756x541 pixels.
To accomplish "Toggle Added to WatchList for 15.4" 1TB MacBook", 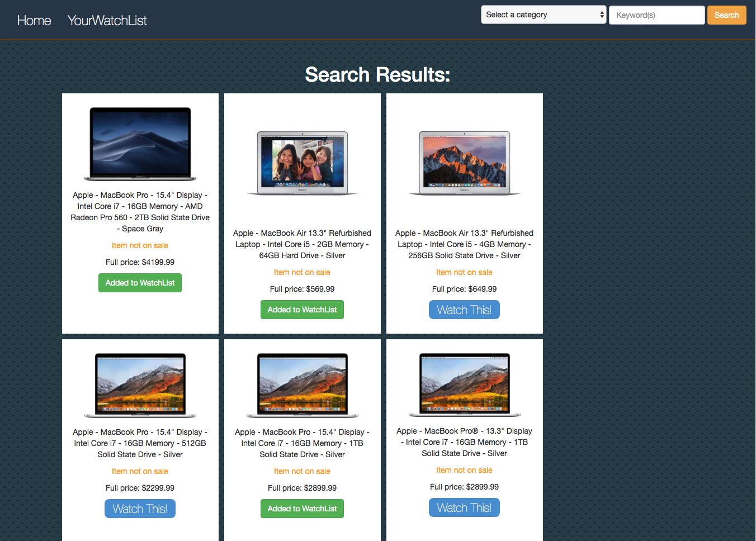I will (302, 509).
